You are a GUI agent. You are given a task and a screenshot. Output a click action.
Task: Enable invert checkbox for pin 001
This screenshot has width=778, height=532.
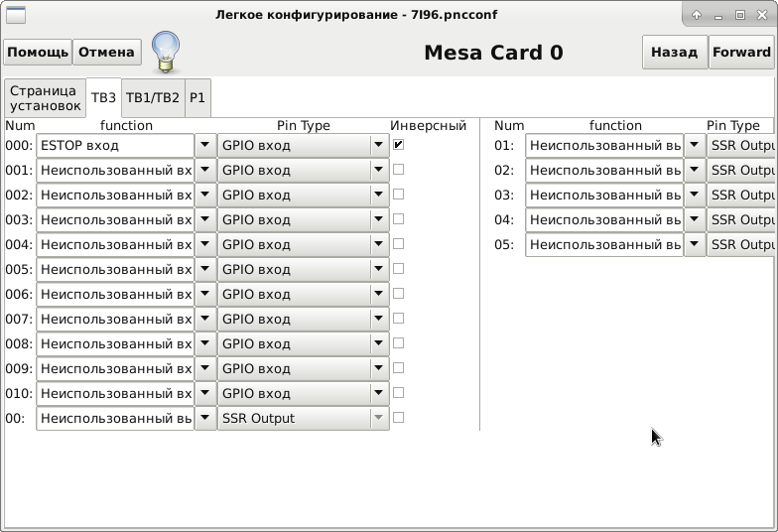tap(398, 169)
